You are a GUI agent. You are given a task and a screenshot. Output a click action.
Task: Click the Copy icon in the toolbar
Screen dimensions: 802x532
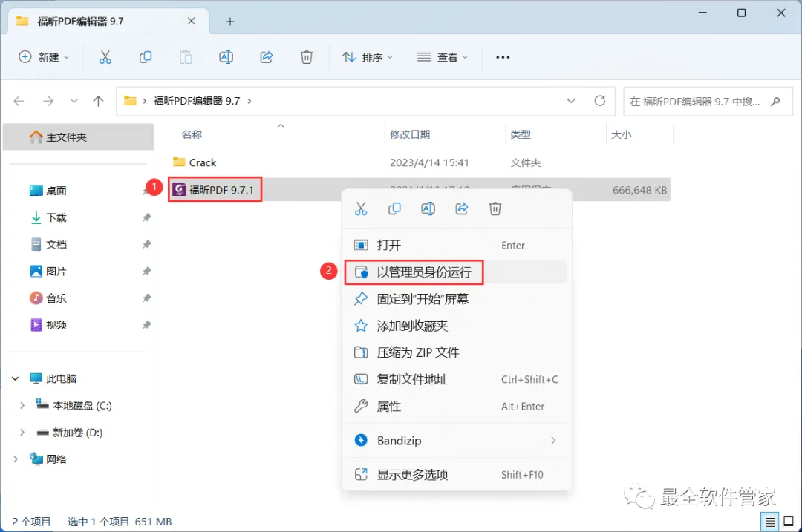tap(146, 57)
